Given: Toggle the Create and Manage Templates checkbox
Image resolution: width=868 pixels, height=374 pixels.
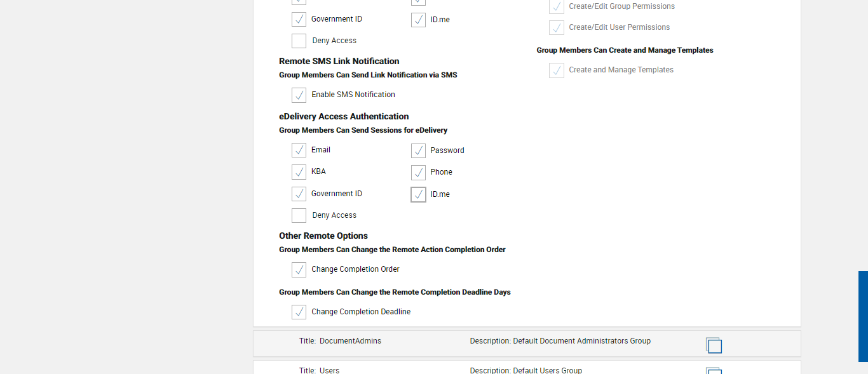Looking at the screenshot, I should (x=557, y=70).
